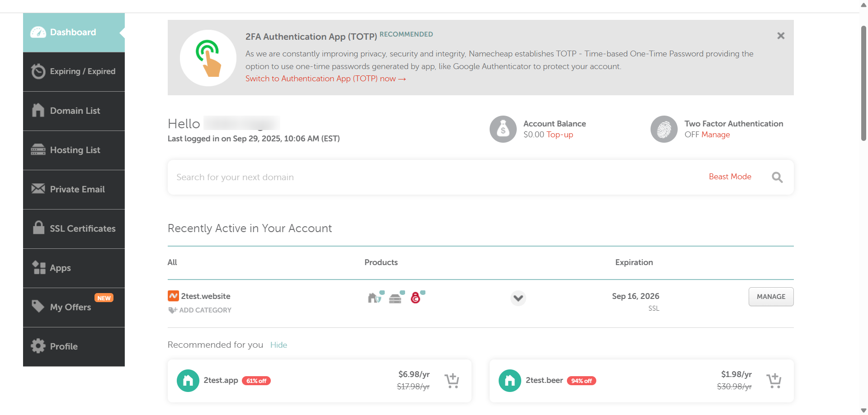Click the Dashboard gauge icon

coord(38,33)
